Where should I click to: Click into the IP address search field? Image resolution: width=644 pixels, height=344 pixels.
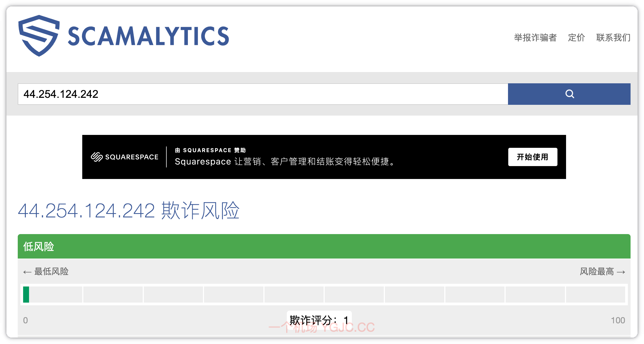263,94
